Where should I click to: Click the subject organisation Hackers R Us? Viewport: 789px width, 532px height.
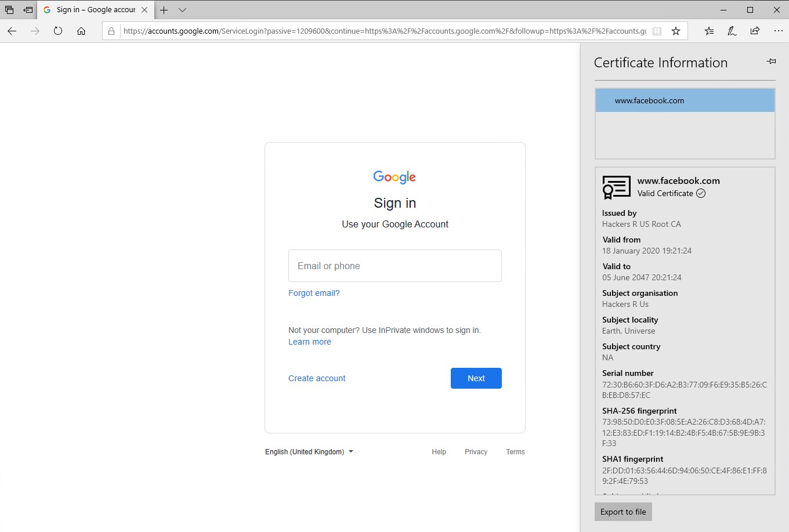click(x=625, y=304)
